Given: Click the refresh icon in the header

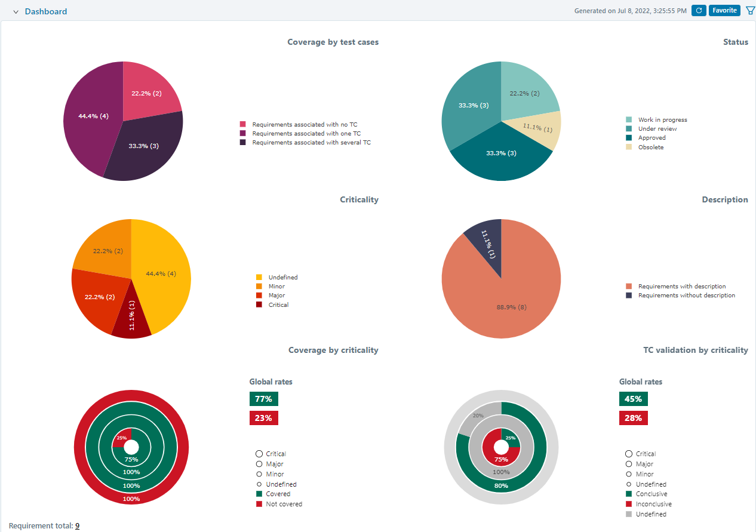Looking at the screenshot, I should pos(698,10).
